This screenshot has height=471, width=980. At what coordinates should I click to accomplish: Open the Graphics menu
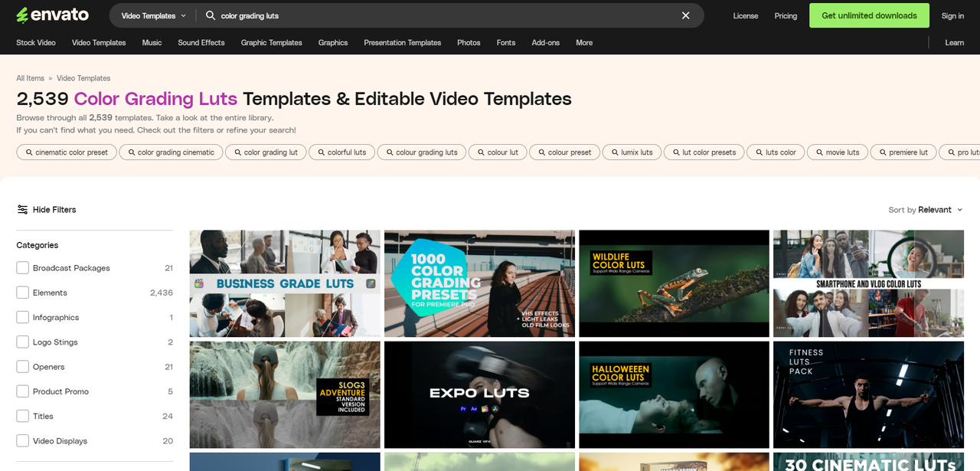[333, 43]
